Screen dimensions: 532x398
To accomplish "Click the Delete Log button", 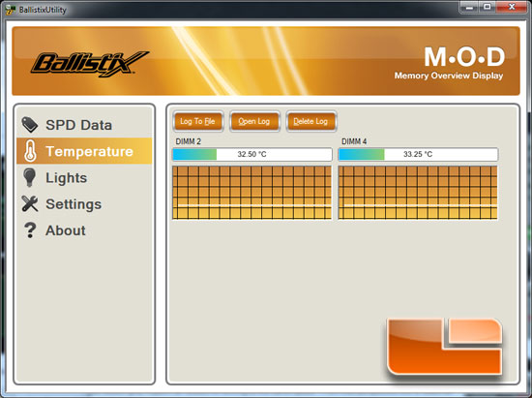I will point(311,121).
